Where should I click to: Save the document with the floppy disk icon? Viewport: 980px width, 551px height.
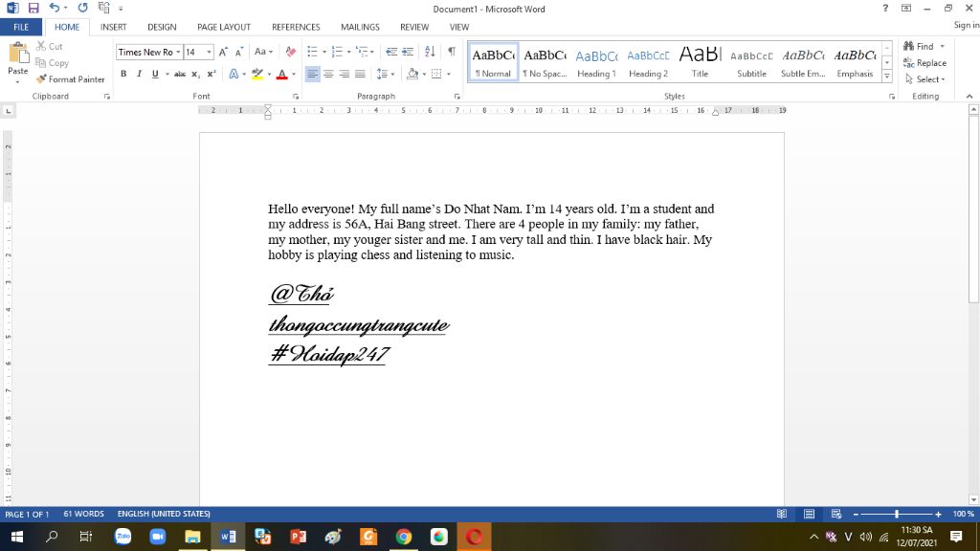pos(33,8)
